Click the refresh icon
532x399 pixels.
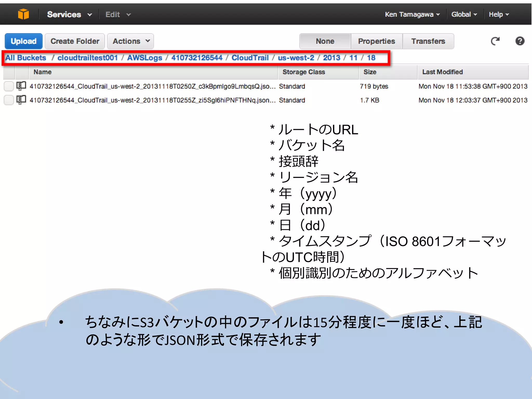495,41
